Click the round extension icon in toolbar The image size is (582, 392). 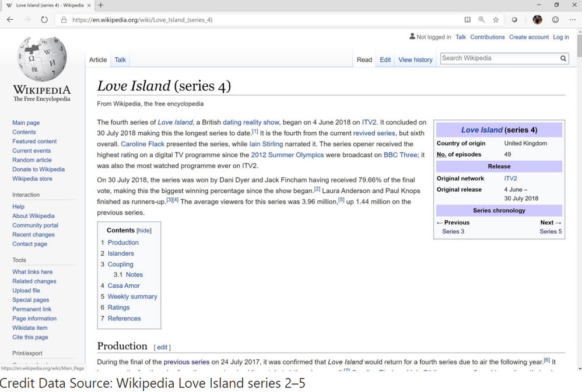click(514, 20)
